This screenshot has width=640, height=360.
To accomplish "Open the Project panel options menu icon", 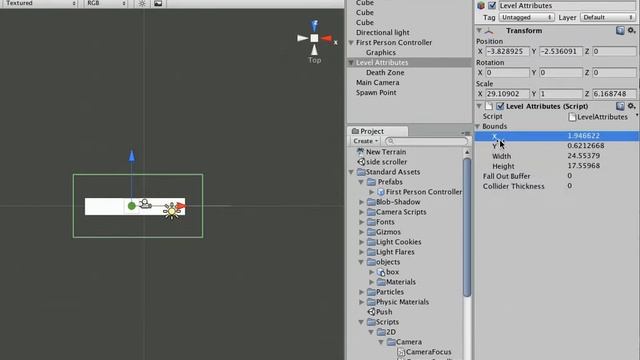I will click(466, 133).
